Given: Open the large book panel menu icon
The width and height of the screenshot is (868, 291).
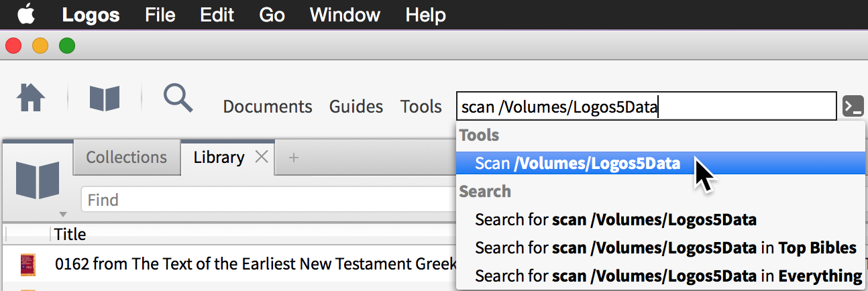Looking at the screenshot, I should [x=38, y=180].
